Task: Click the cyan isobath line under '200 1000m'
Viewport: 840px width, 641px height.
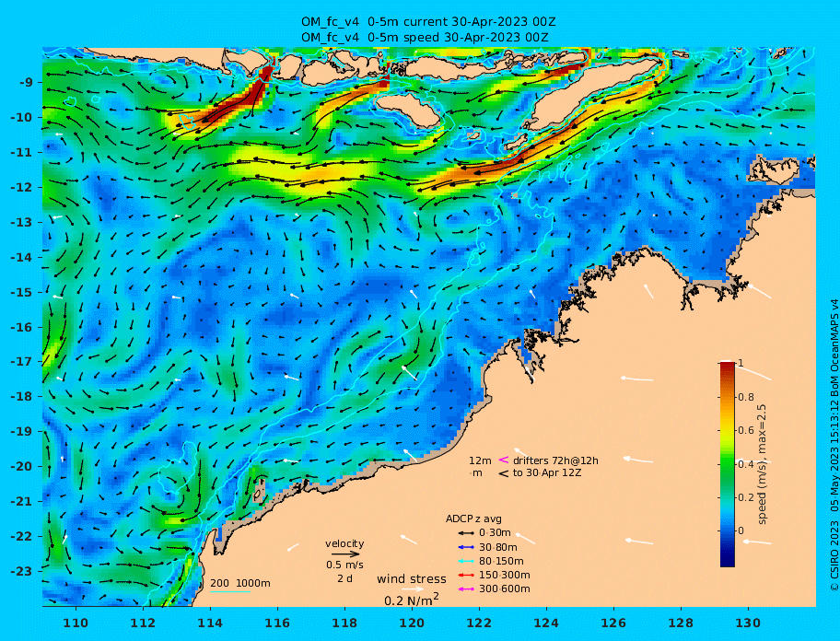Action: 230,592
